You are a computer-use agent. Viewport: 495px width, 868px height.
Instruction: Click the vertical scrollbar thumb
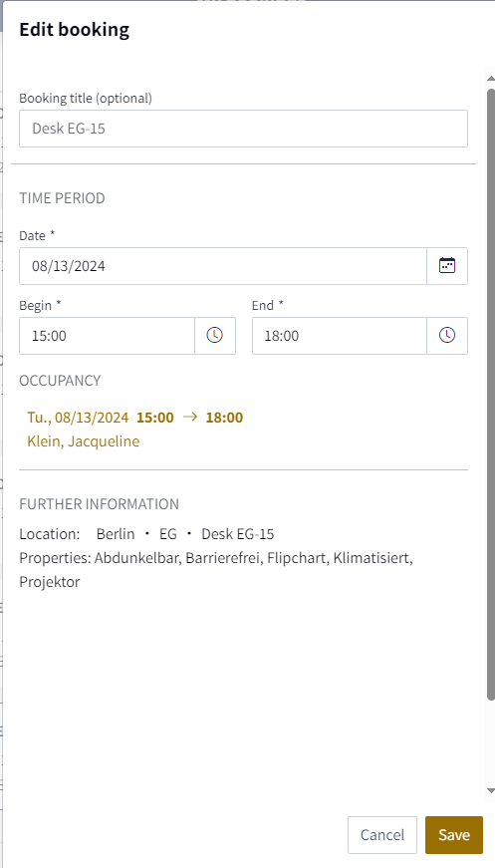[490, 393]
